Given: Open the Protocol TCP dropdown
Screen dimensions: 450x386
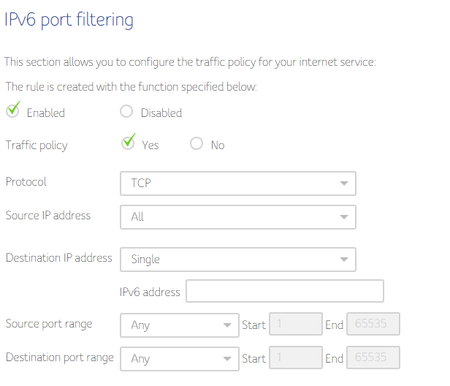Looking at the screenshot, I should click(x=238, y=183).
